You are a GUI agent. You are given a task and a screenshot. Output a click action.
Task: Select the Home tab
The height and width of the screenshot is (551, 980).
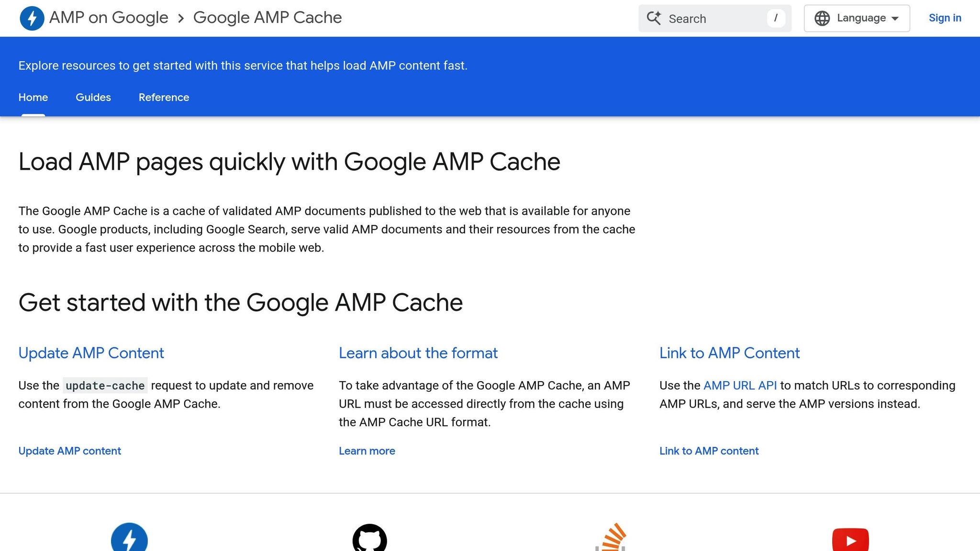coord(33,98)
